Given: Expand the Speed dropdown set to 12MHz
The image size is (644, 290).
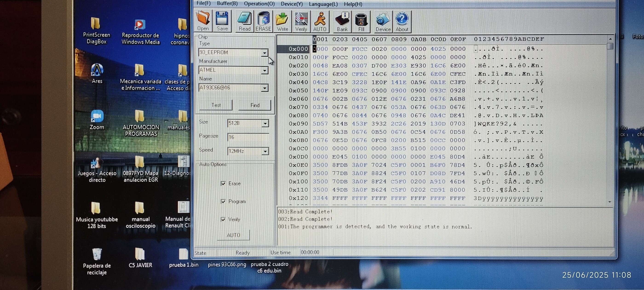Looking at the screenshot, I should pos(265,151).
